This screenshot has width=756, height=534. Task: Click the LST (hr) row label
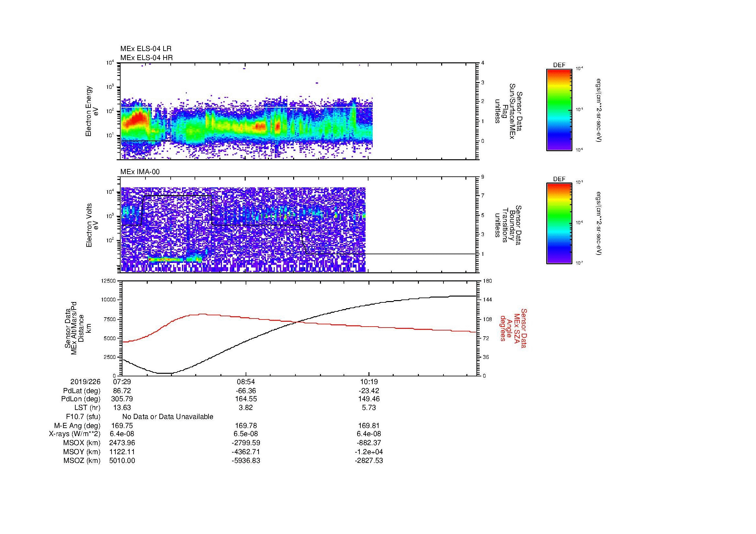87,408
